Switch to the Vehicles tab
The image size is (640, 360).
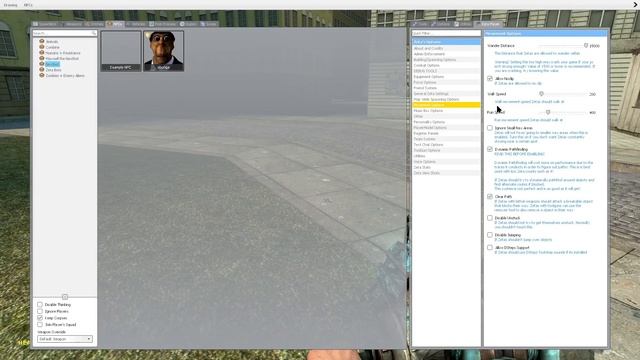tap(136, 24)
